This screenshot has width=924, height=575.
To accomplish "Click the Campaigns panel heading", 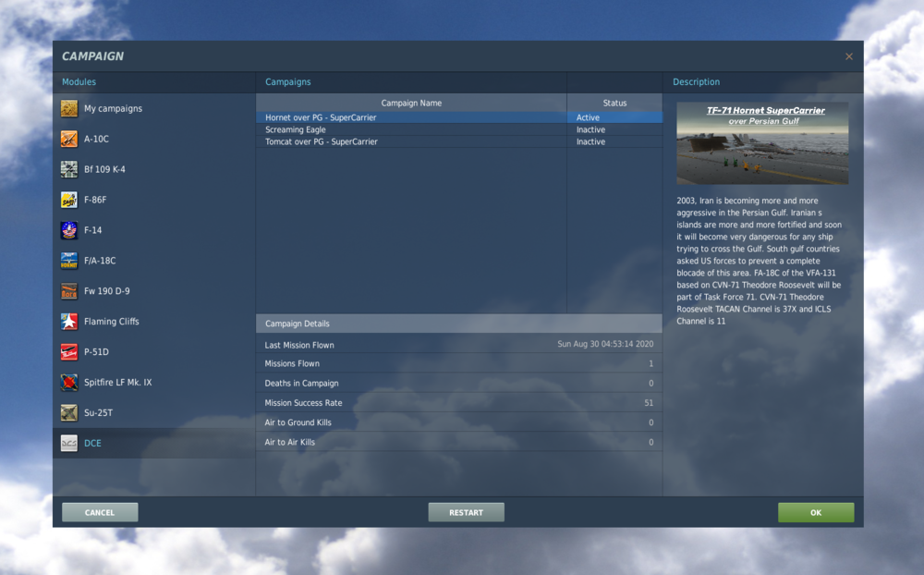I will [287, 82].
